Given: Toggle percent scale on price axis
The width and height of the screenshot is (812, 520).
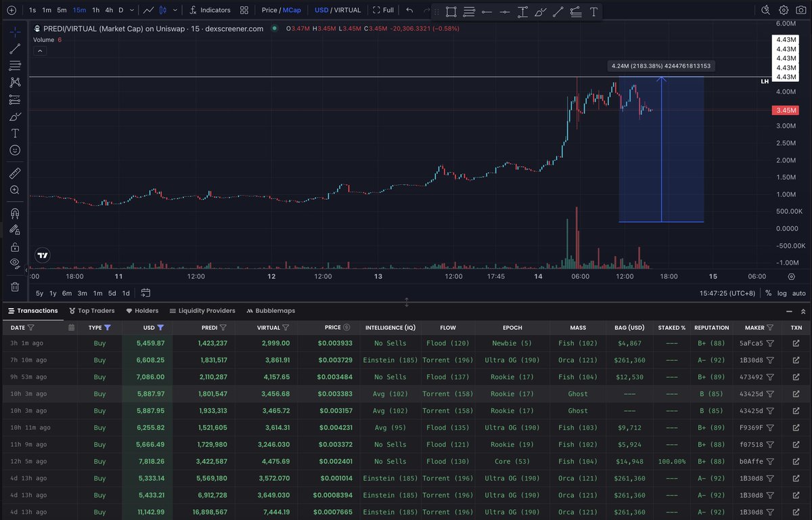Looking at the screenshot, I should coord(768,293).
